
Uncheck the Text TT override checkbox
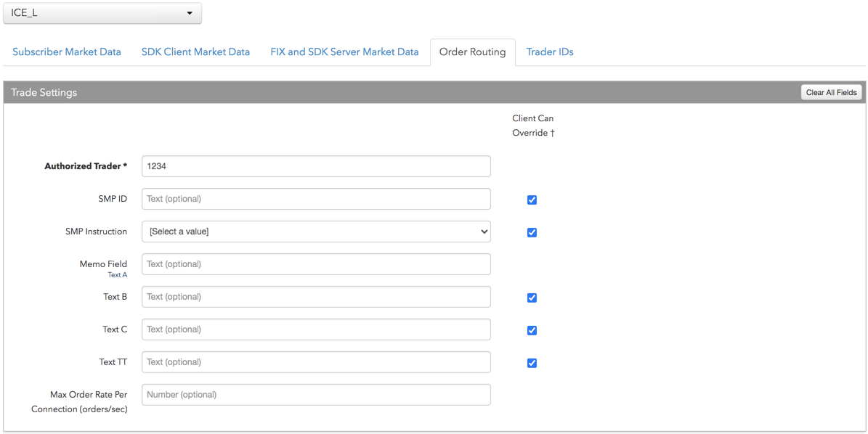coord(532,363)
